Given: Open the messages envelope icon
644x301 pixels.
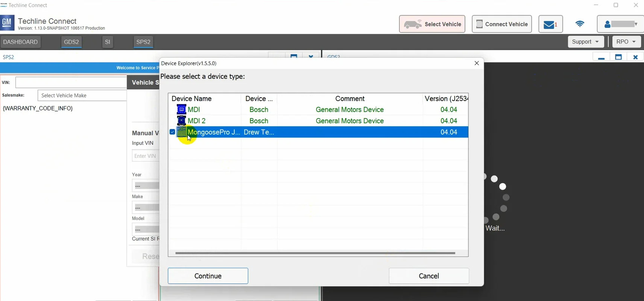Looking at the screenshot, I should tap(550, 24).
